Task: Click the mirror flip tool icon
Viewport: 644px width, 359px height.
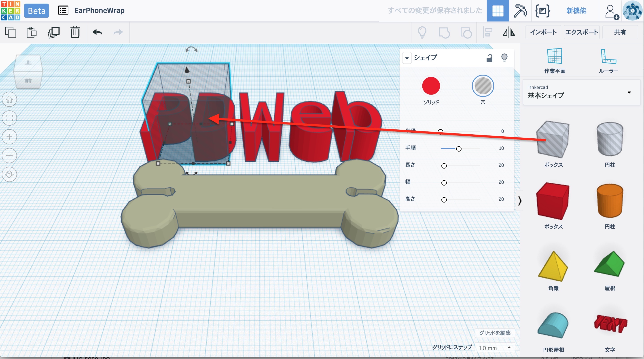Action: [x=509, y=32]
